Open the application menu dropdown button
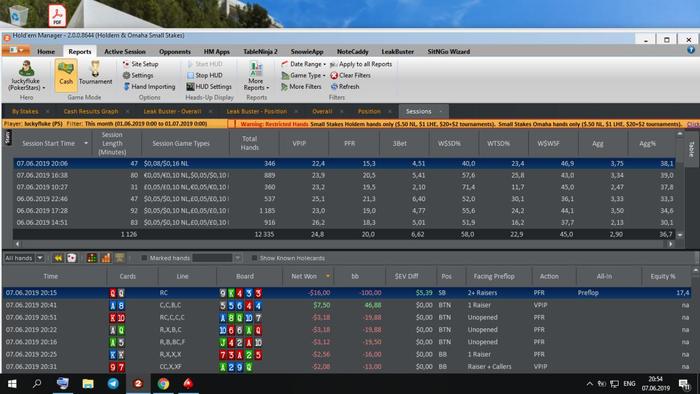The width and height of the screenshot is (700, 394). (x=16, y=50)
